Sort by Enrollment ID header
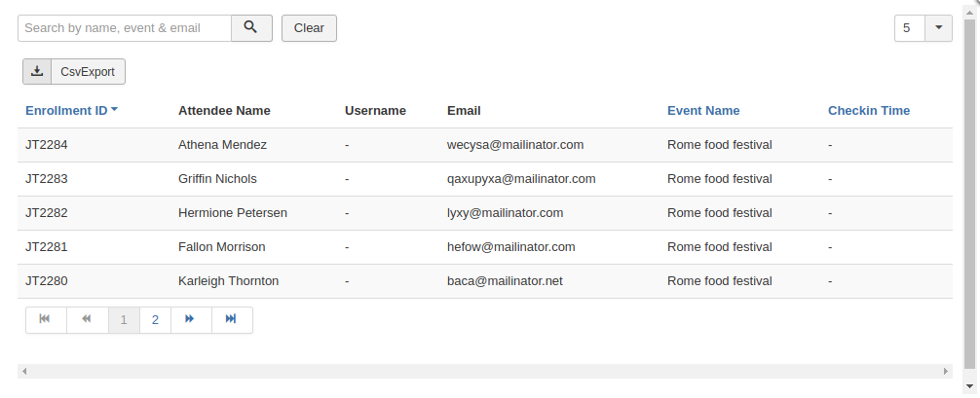The width and height of the screenshot is (980, 398). [66, 111]
